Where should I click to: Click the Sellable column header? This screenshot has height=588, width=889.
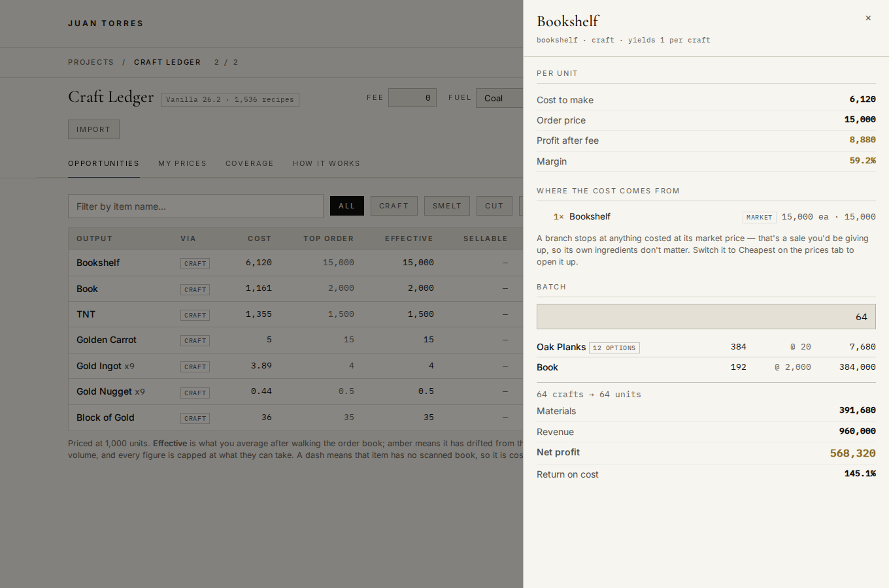pyautogui.click(x=486, y=238)
